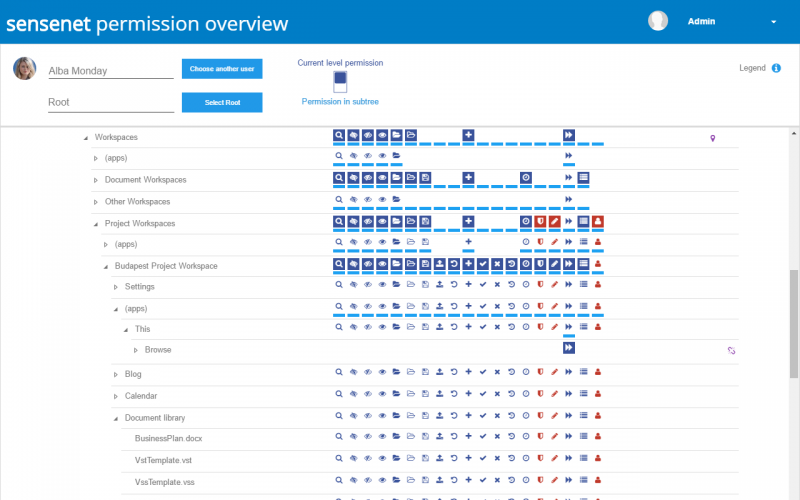Screen dimensions: 800x500
Task: Click the current level permission indicator square
Action: 340,78
